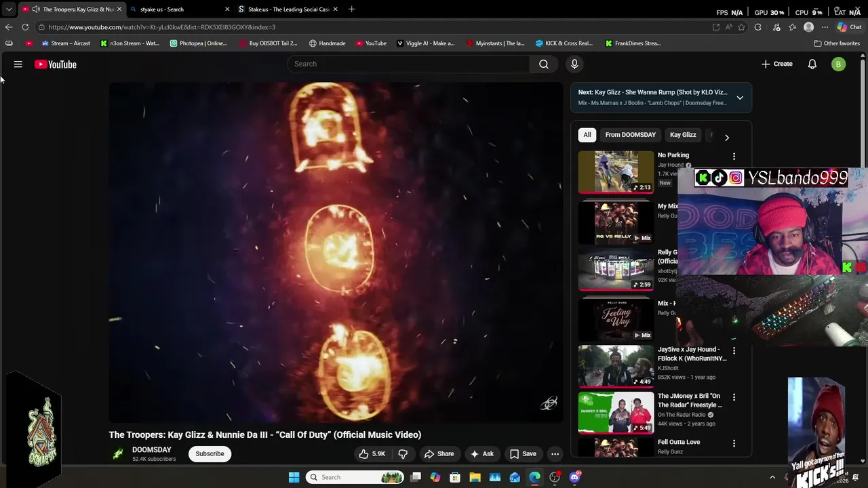Click the Windows taskbar search box
Screen dimensions: 868x488
pos(355,477)
